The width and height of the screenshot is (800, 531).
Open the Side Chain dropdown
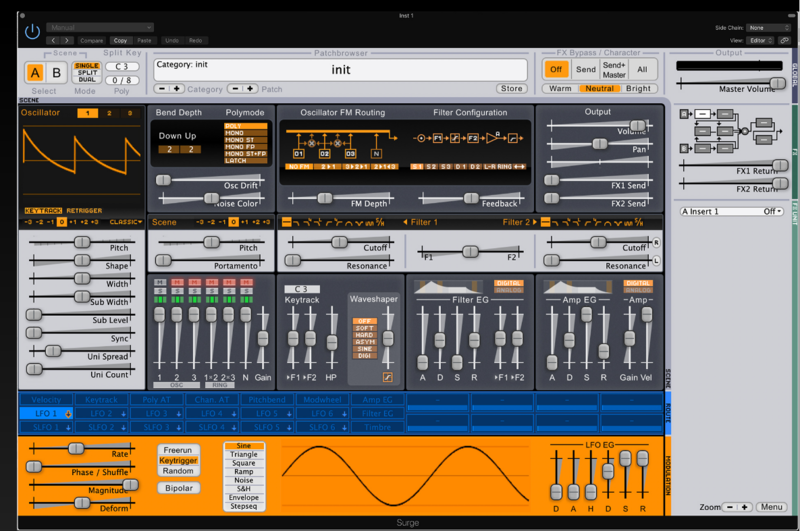point(768,28)
